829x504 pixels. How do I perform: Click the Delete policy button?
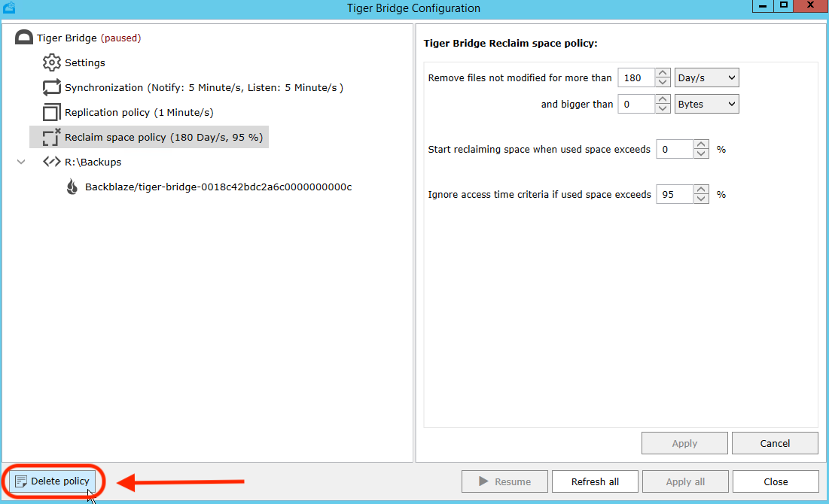coord(53,481)
